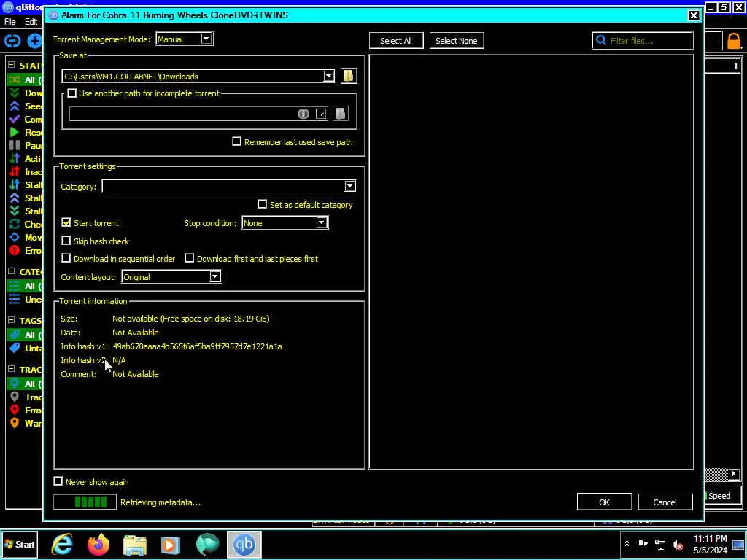Open Firefox from taskbar
747x560 pixels.
tap(98, 544)
